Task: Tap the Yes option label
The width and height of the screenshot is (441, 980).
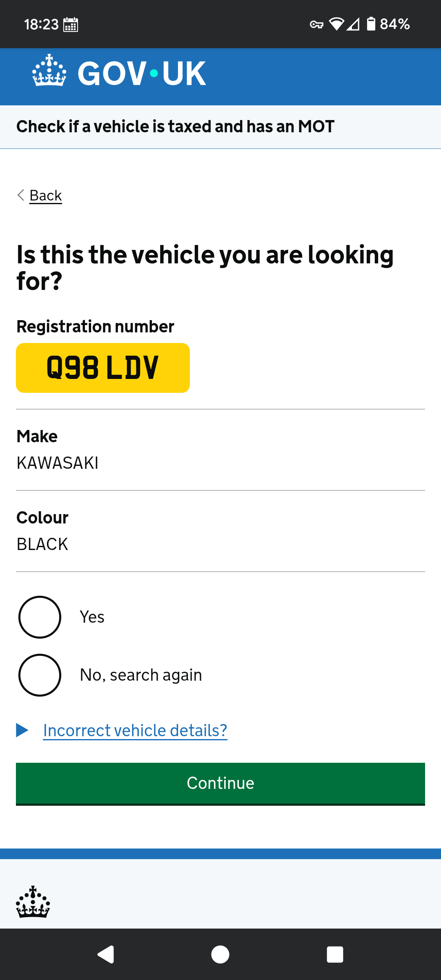Action: (92, 617)
